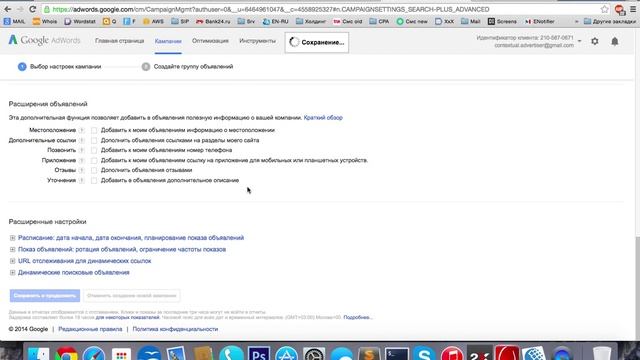
Task: Open Safari from the dock
Action: pyautogui.click(x=94, y=353)
